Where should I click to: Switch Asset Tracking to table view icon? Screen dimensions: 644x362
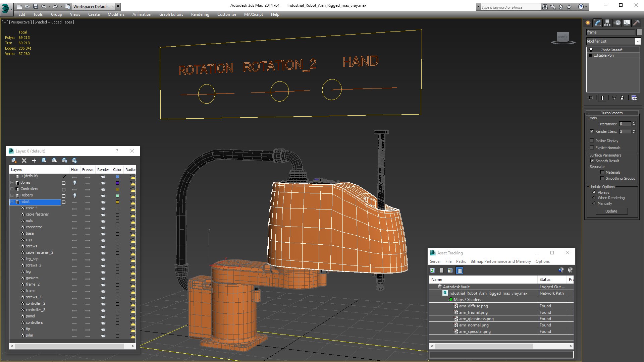coord(460,270)
